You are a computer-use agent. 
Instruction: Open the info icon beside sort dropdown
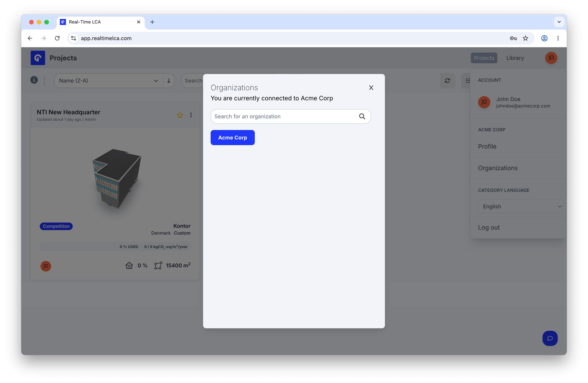pos(34,80)
